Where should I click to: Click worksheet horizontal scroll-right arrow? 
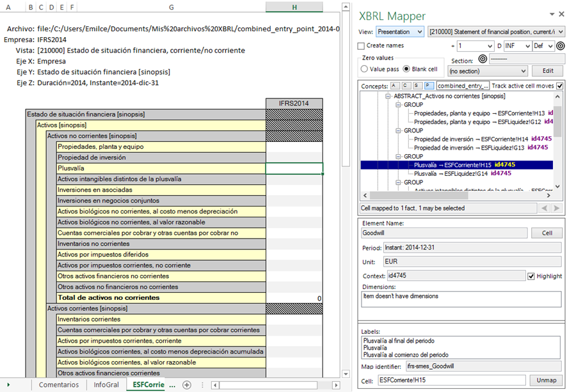pos(336,385)
